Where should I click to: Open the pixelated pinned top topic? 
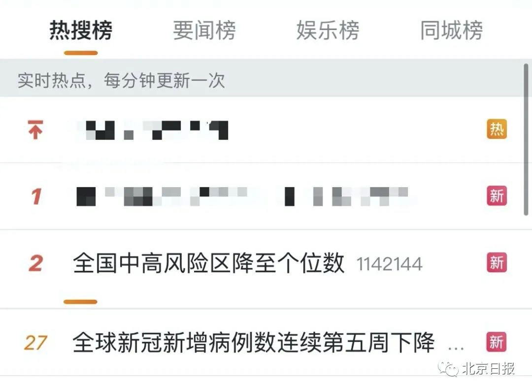coord(153,130)
